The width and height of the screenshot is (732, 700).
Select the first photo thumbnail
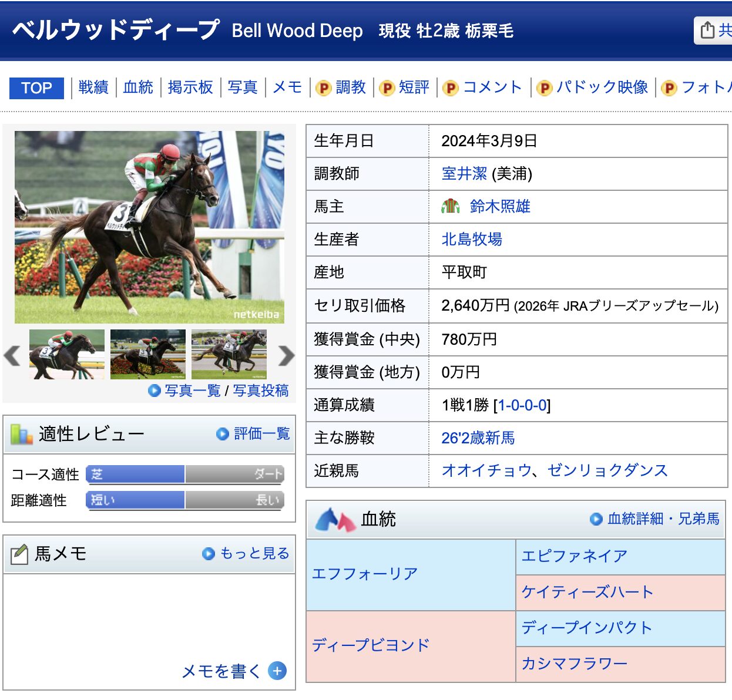click(x=67, y=354)
